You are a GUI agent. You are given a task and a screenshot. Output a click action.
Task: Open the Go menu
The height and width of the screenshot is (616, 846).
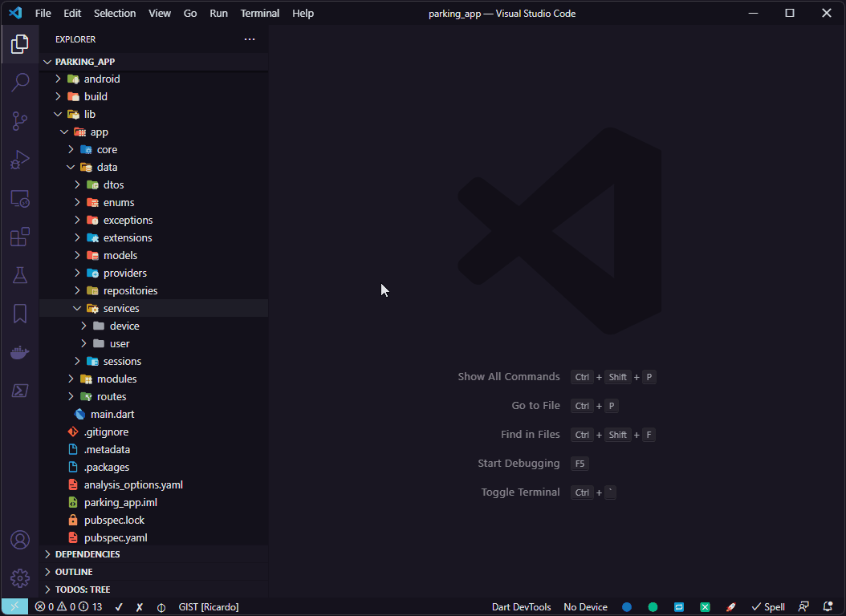point(190,13)
